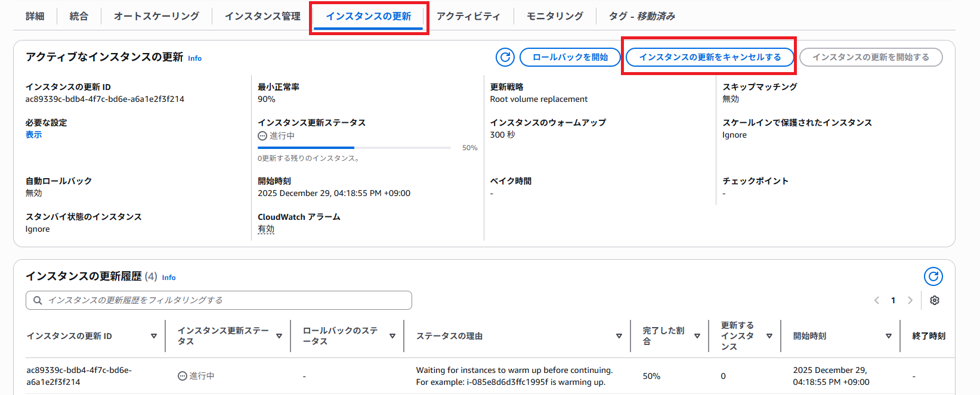This screenshot has height=395, width=980.
Task: Show required settings via 表示 link
Action: coord(33,135)
